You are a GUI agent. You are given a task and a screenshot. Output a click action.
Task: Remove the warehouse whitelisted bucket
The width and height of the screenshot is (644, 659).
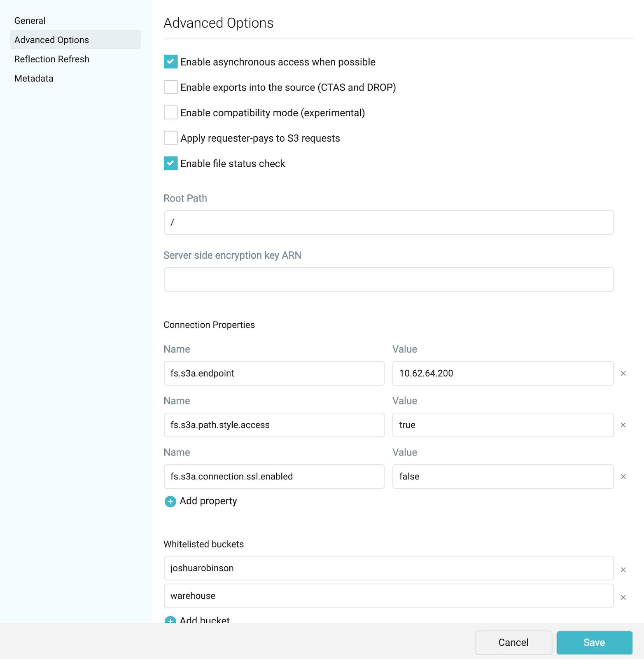[623, 597]
